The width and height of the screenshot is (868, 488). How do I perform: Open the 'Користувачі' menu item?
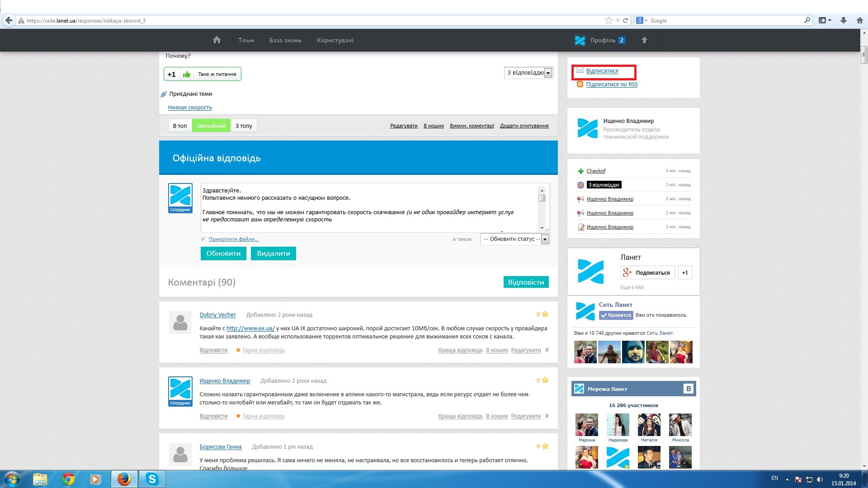tap(335, 40)
